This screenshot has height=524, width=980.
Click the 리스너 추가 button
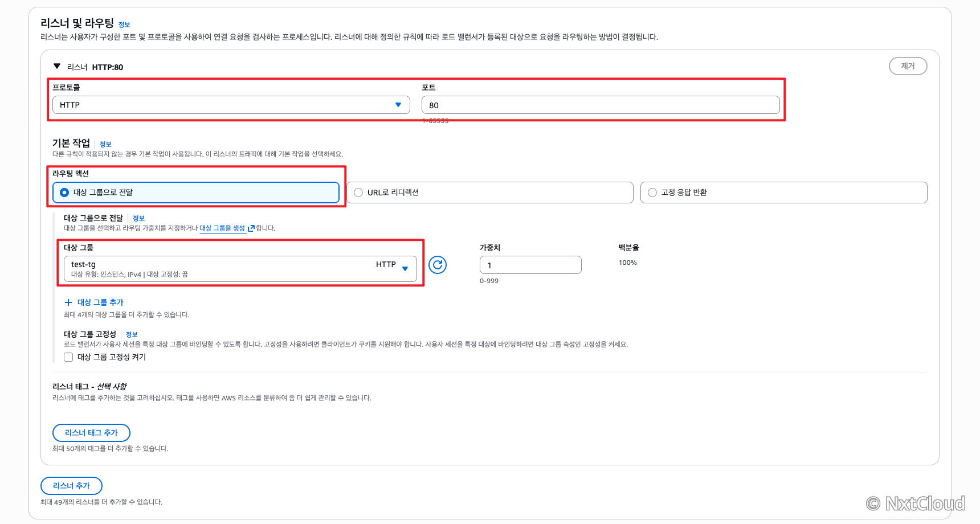(71, 486)
